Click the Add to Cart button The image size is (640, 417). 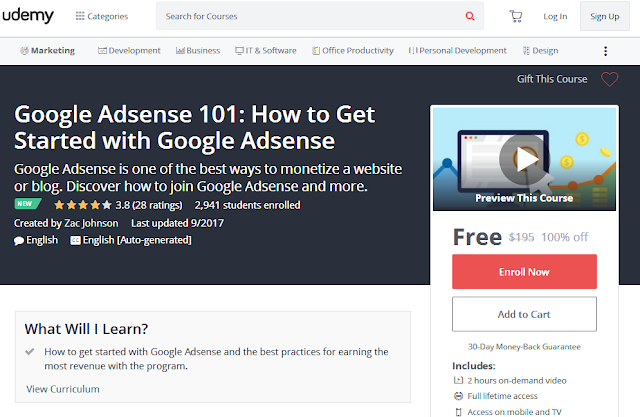524,314
